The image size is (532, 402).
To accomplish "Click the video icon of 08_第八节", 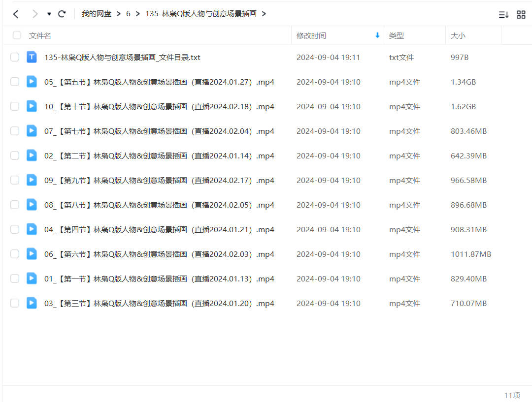I will tap(32, 205).
